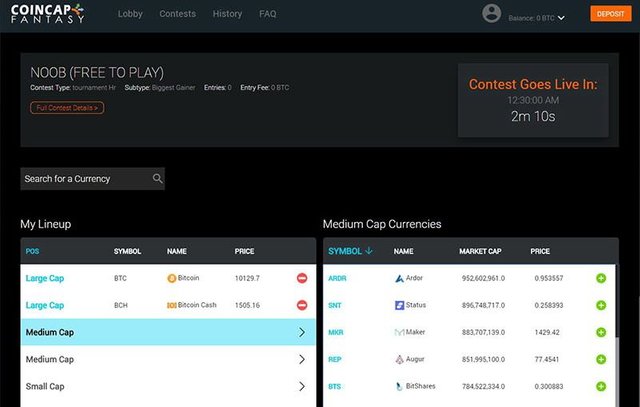Click Status market cap 896,748,717.0
Viewport: 640px width, 407px height.
pyautogui.click(x=483, y=305)
